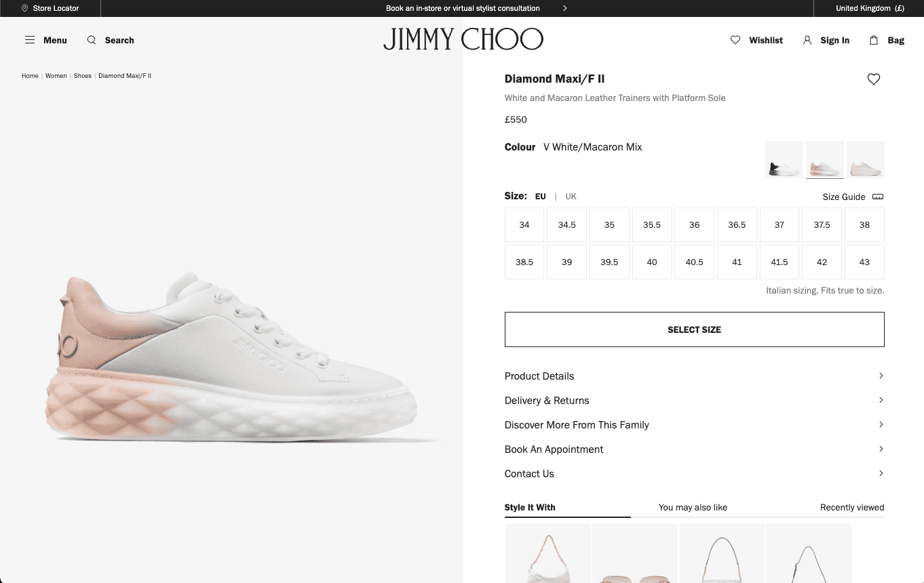Viewport: 924px width, 583px height.
Task: Open the shopping Bag icon
Action: [x=873, y=40]
